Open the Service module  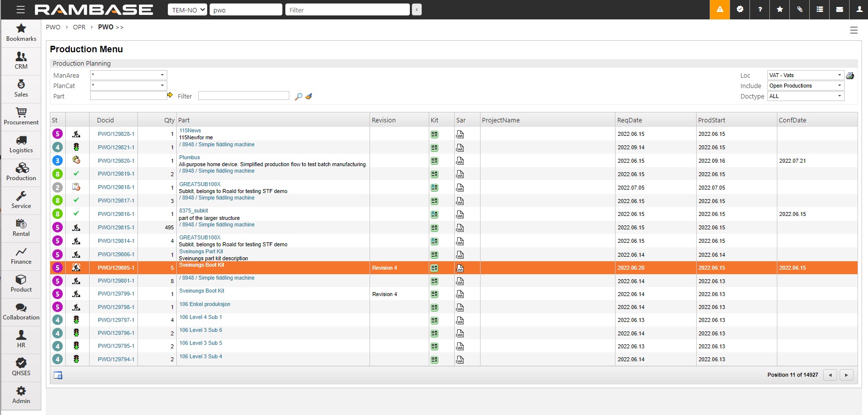pos(21,201)
